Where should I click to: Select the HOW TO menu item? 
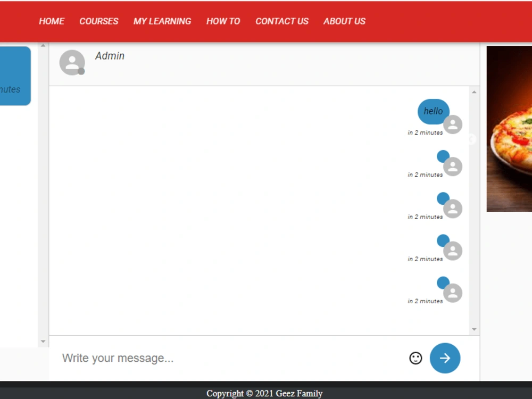pyautogui.click(x=223, y=21)
